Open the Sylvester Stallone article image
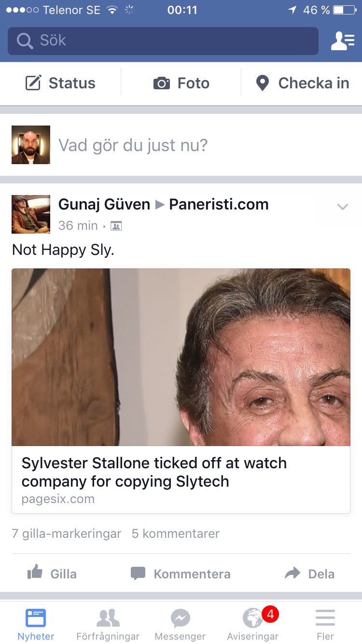 point(181,357)
